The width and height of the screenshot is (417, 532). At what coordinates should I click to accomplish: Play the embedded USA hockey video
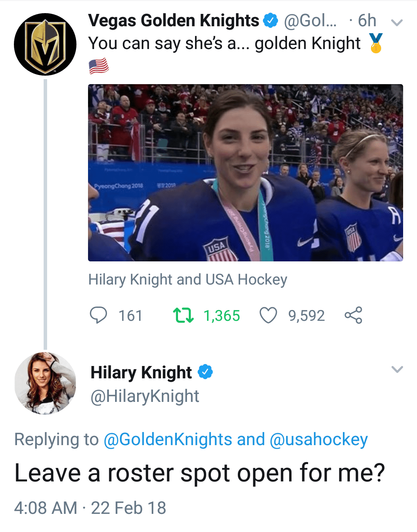245,173
